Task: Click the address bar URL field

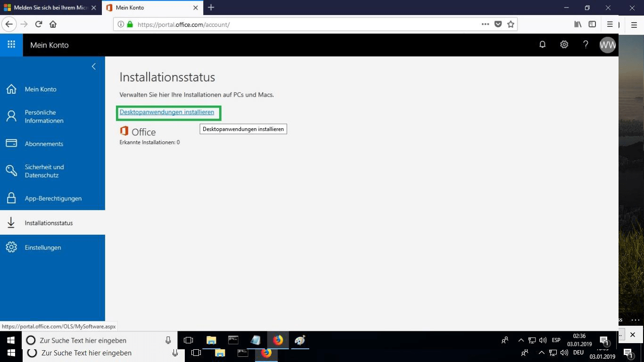Action: [302, 25]
